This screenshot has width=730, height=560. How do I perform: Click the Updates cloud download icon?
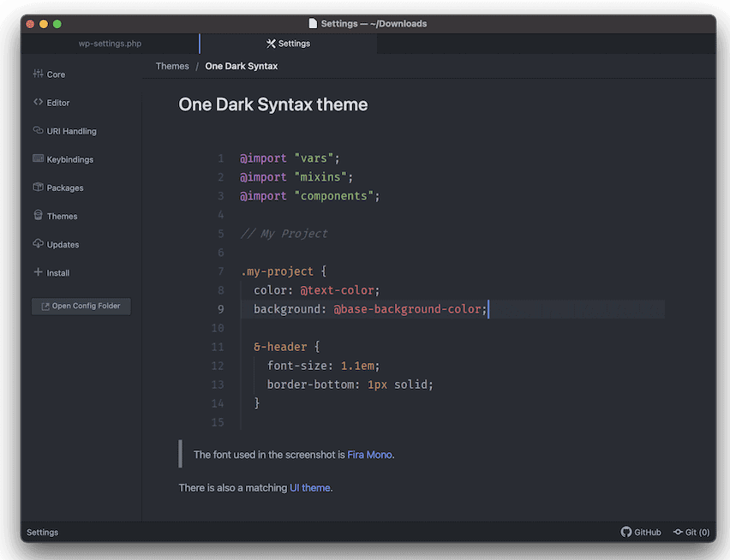39,243
